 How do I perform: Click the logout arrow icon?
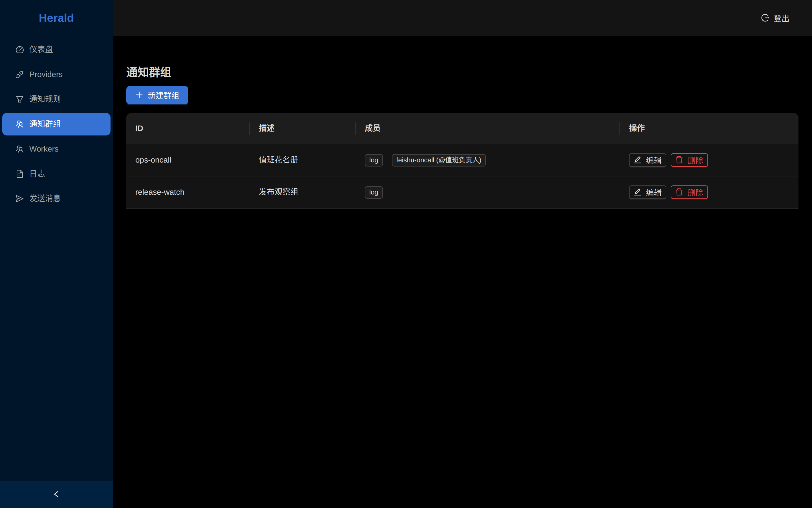[x=765, y=18]
